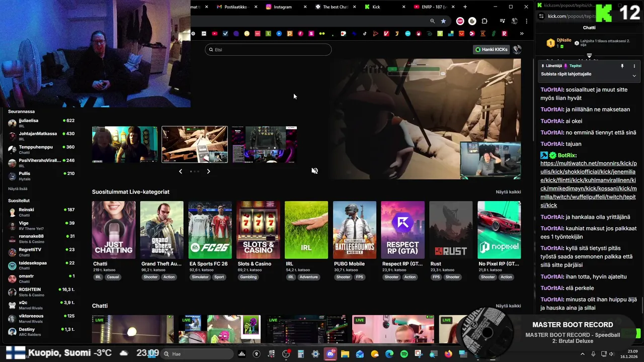Expand the pinned message chevron
Image resolution: width=644 pixels, height=362 pixels.
(634, 75)
